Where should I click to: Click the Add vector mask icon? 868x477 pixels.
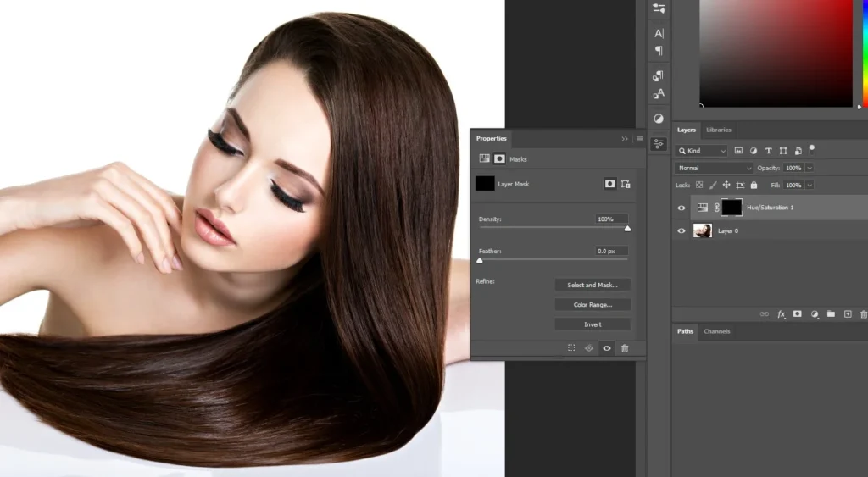coord(626,184)
